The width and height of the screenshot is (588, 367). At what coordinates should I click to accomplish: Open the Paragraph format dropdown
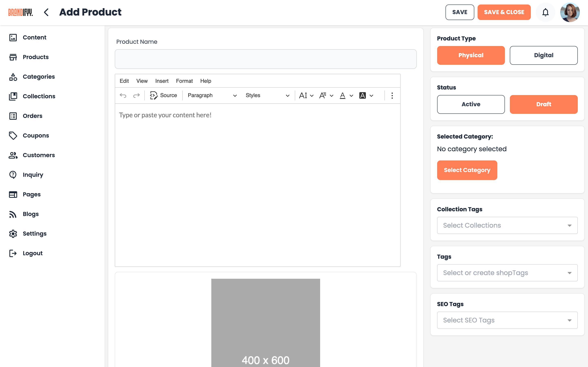pyautogui.click(x=211, y=95)
